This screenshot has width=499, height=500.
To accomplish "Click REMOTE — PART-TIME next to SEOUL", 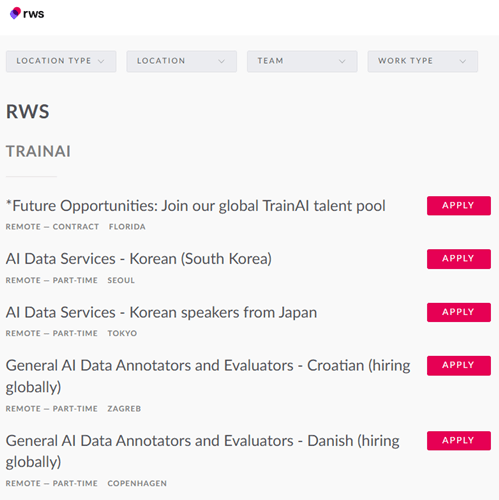I will [52, 280].
